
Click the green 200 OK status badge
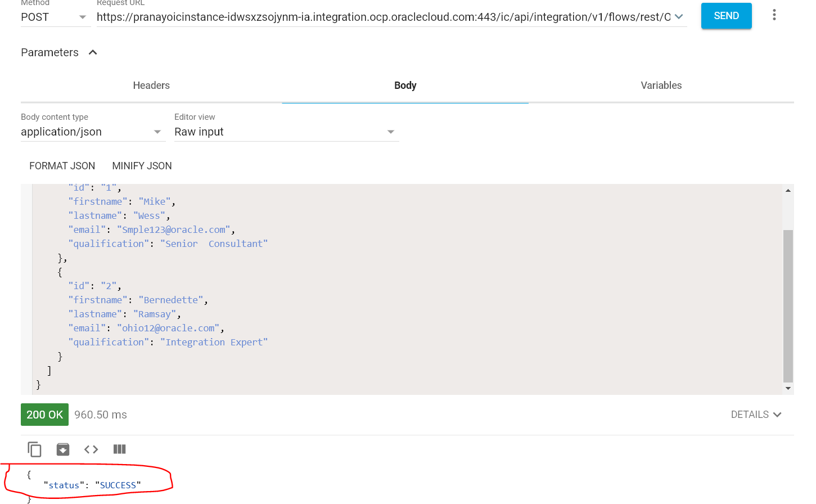(44, 414)
